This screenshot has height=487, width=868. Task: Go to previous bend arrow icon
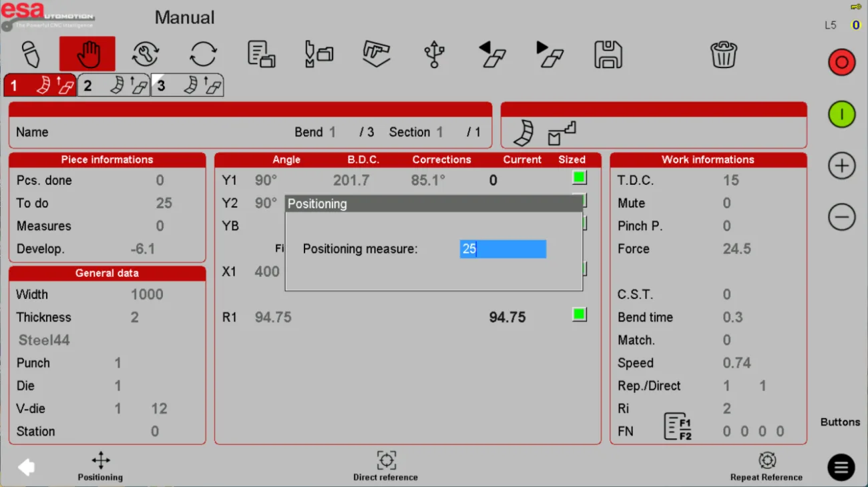coord(493,54)
